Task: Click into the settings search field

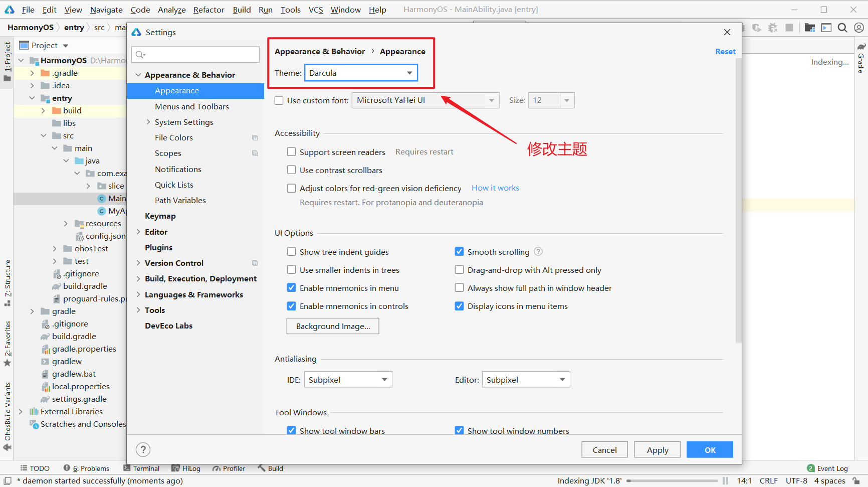Action: point(195,54)
